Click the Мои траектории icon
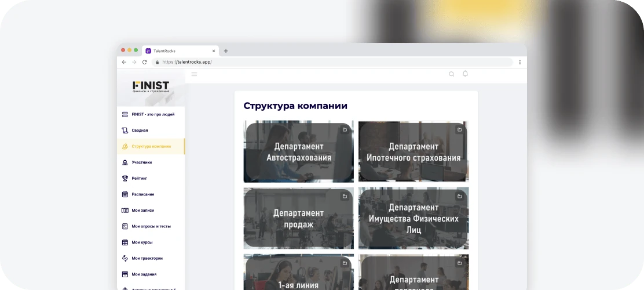644x290 pixels. [x=125, y=258]
